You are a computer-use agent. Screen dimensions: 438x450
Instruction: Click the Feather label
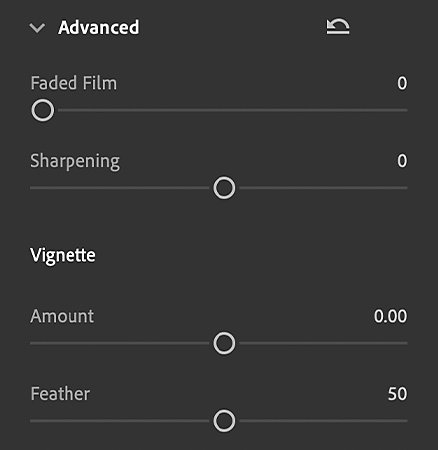(60, 394)
